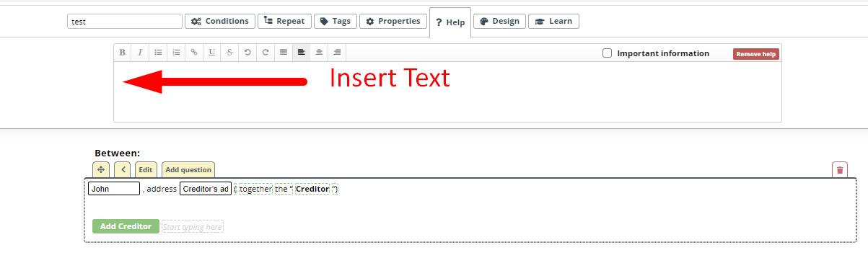The width and height of the screenshot is (868, 263).
Task: Insert a numbered list
Action: pos(176,53)
